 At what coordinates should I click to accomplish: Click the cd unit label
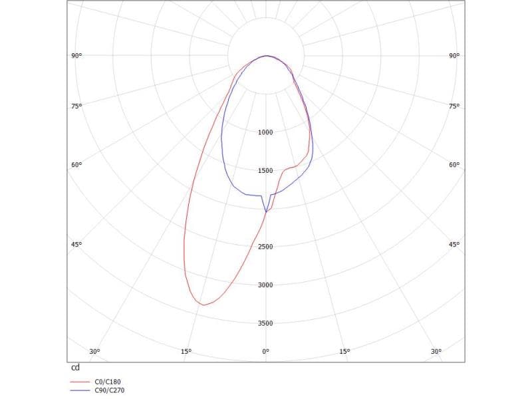click(x=75, y=367)
